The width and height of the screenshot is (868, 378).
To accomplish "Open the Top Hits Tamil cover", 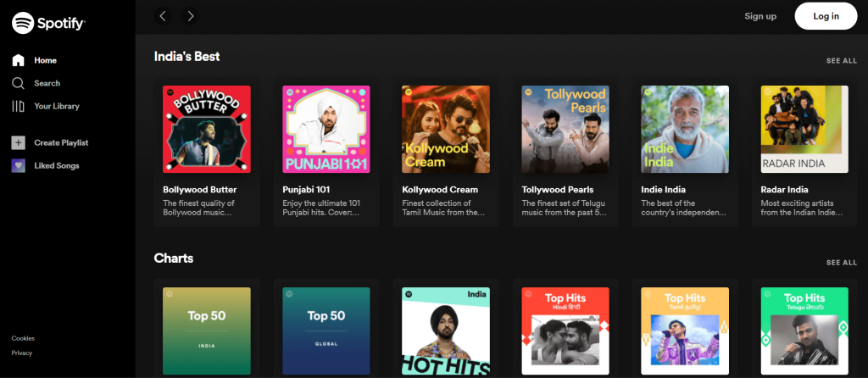I will pos(685,331).
